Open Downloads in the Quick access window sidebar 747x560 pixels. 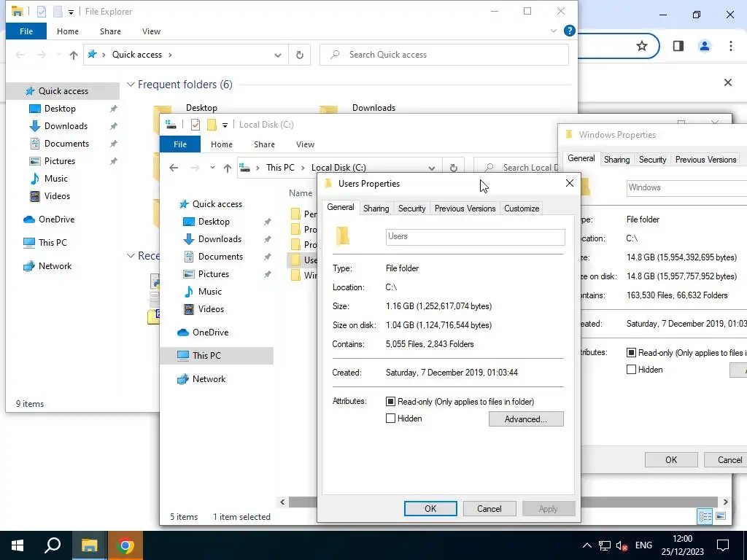[x=66, y=126]
